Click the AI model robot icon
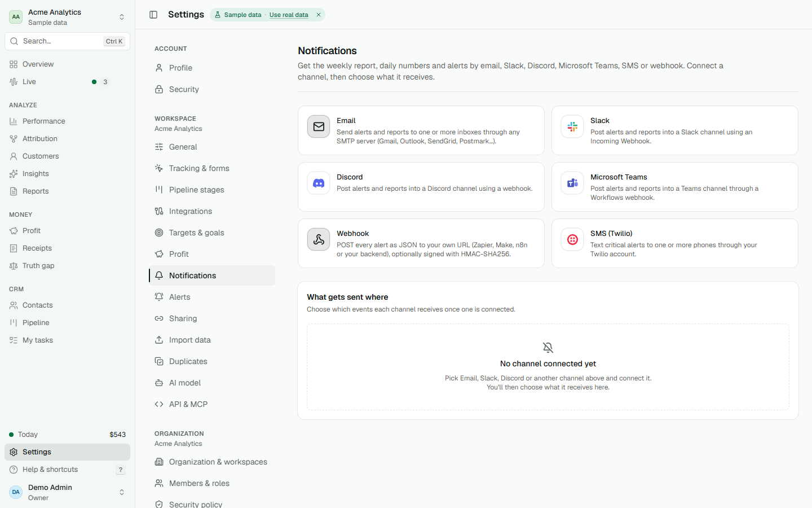Screen dimensions: 812x508 tap(159, 383)
